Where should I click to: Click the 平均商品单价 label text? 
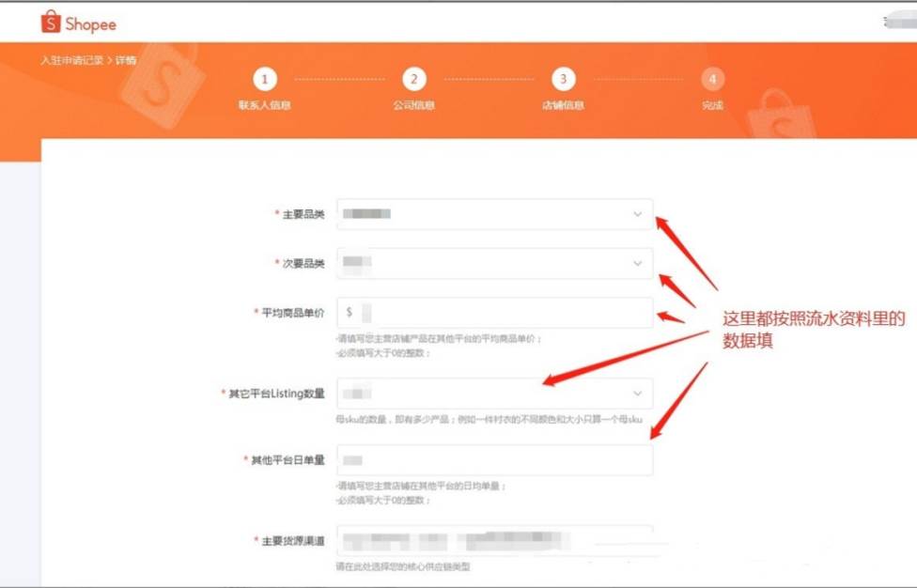(292, 313)
